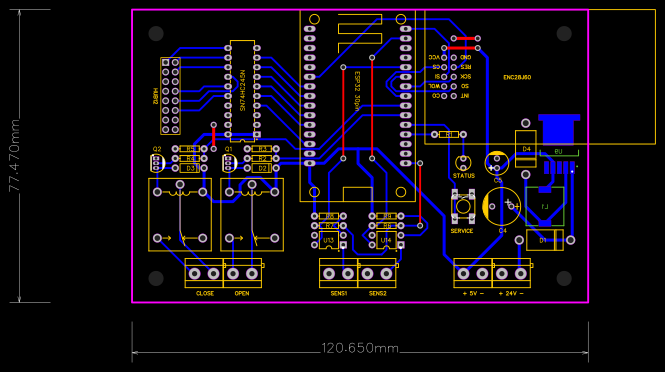This screenshot has width=665, height=372.
Task: Select transistor Q2
Action: [157, 163]
